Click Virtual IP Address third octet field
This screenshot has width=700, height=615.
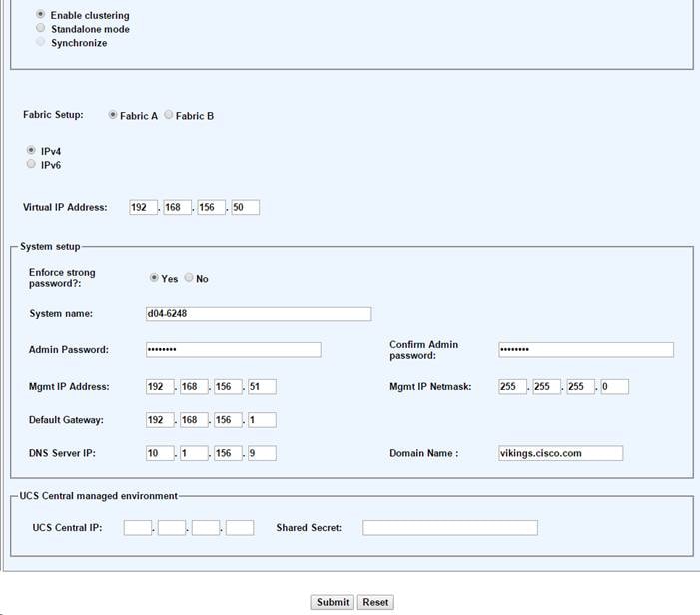(x=211, y=207)
